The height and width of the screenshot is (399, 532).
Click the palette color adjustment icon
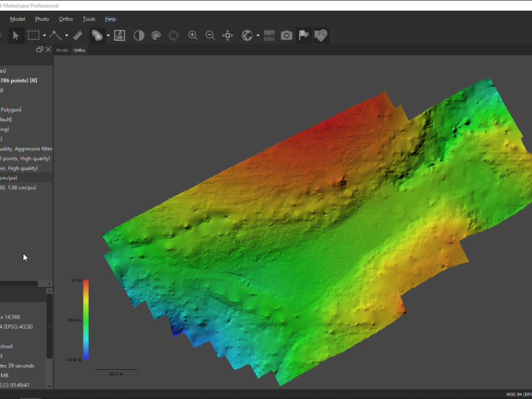pos(155,35)
